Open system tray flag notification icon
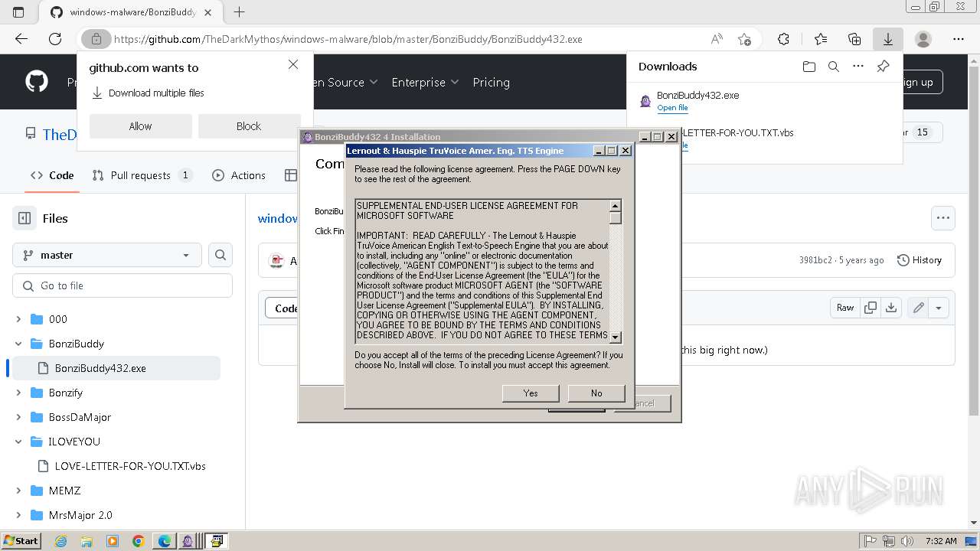 click(x=870, y=541)
